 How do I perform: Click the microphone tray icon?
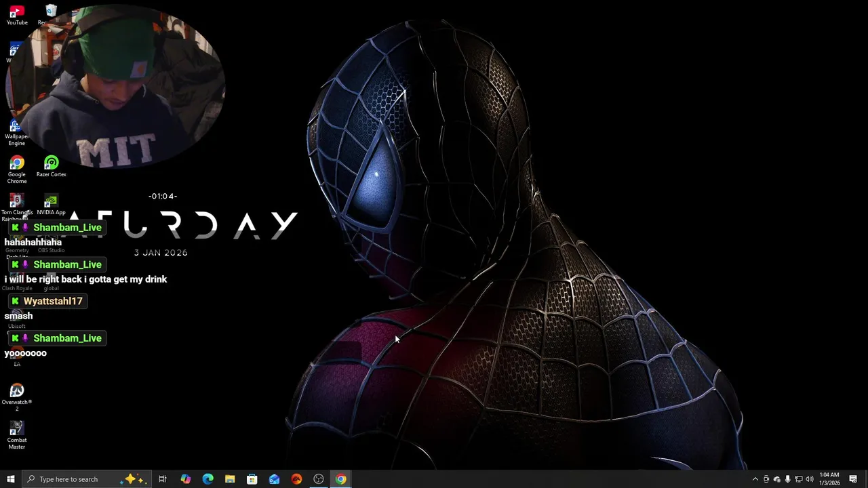787,479
